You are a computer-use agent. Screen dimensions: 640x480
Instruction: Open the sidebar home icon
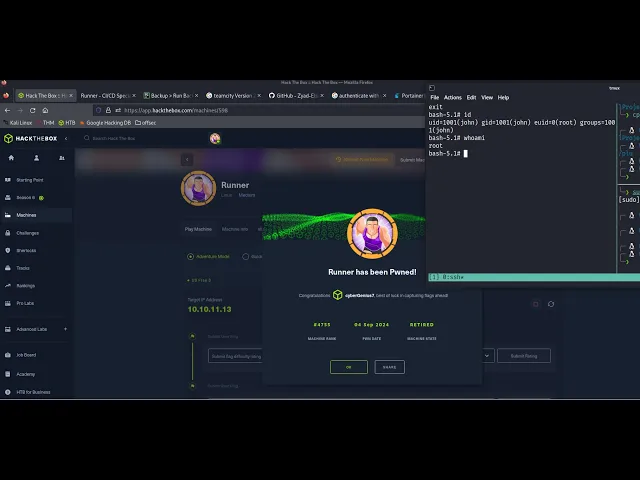coord(11,158)
